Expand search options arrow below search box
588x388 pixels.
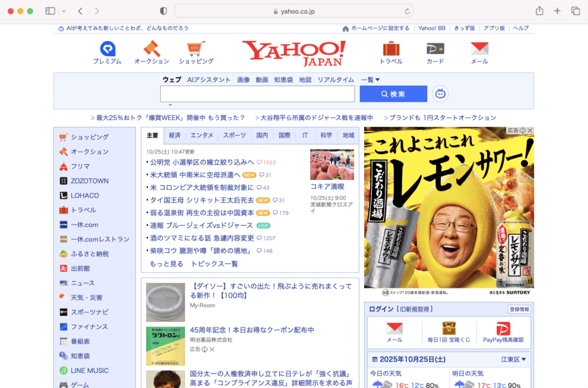tap(170, 105)
